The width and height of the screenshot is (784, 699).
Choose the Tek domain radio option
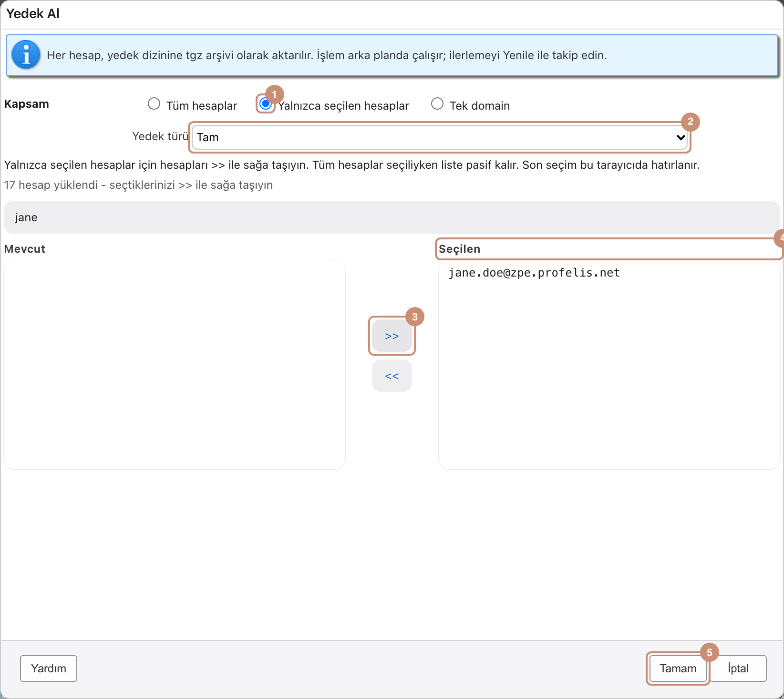pyautogui.click(x=437, y=104)
